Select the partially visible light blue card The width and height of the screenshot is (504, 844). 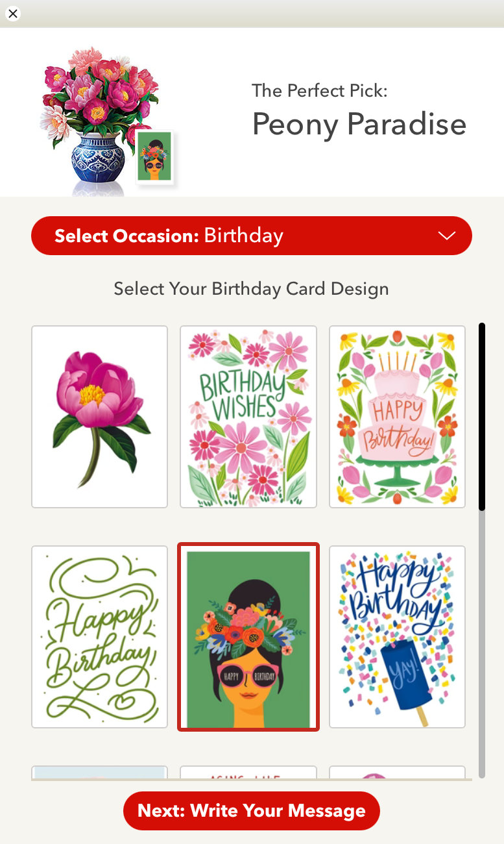(99, 773)
